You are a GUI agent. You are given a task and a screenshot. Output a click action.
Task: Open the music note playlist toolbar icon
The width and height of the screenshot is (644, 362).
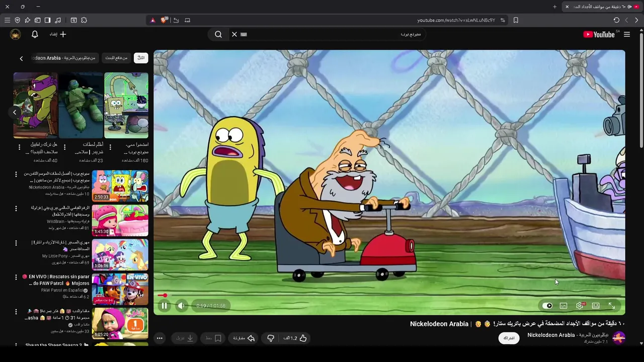[x=58, y=20]
